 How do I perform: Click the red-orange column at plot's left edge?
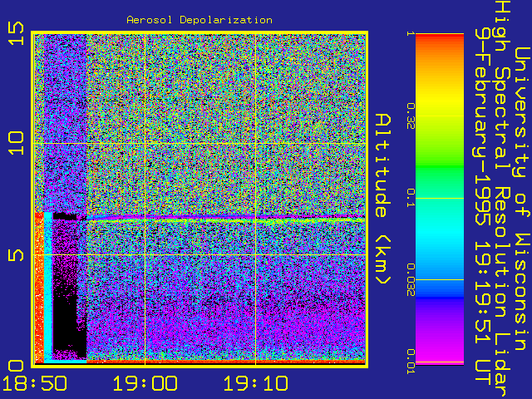[39, 288]
